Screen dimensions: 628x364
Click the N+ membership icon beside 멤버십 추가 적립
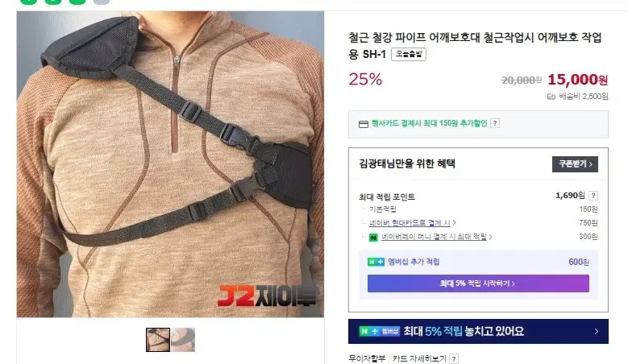pyautogui.click(x=376, y=262)
